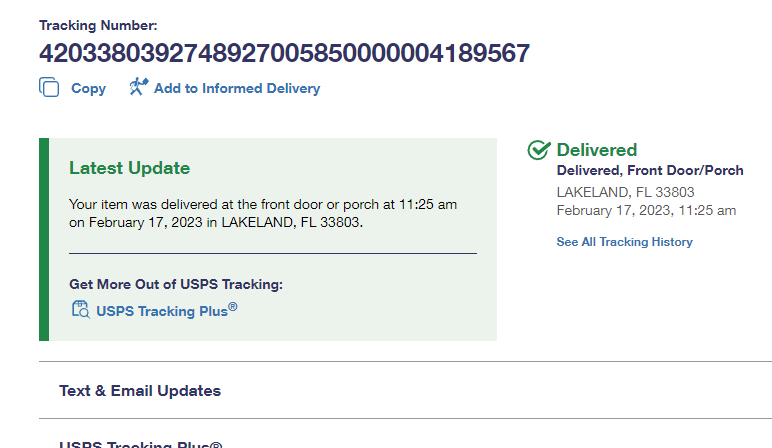Click the delivery message paragraph in Latest Update
The image size is (772, 448).
point(262,213)
